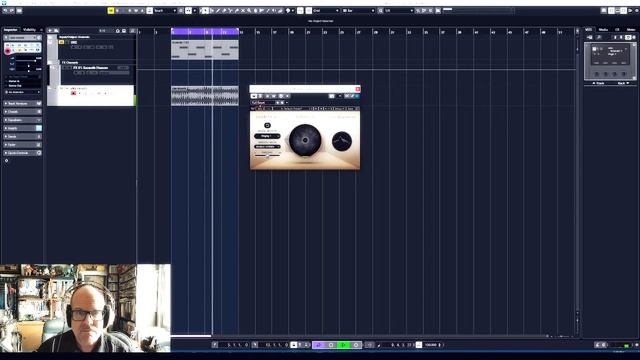Select the Mute (X) tool
This screenshot has height=360, width=640.
click(242, 11)
